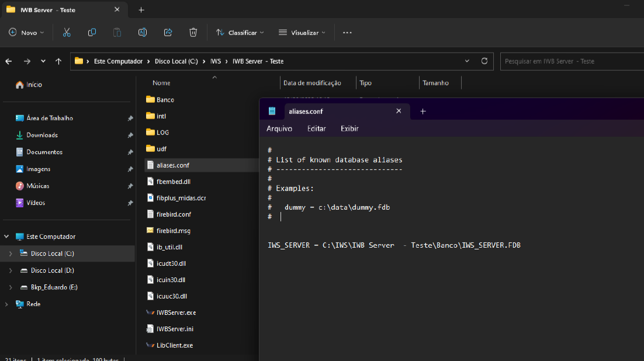This screenshot has height=361, width=644.
Task: Open the Editar menu in Notepad
Action: [316, 129]
